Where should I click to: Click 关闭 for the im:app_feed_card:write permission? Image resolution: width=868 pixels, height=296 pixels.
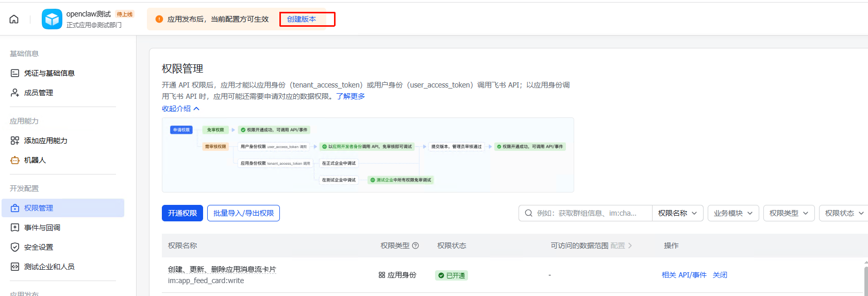tap(720, 275)
